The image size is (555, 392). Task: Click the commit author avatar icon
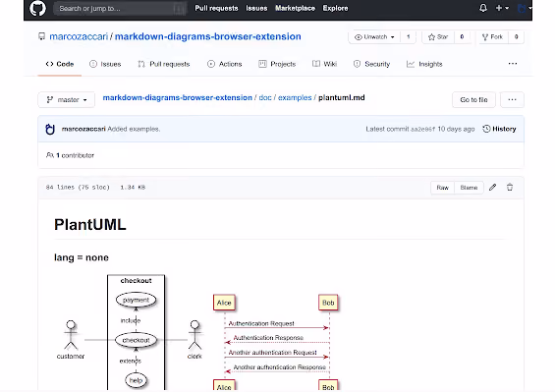[x=50, y=129]
